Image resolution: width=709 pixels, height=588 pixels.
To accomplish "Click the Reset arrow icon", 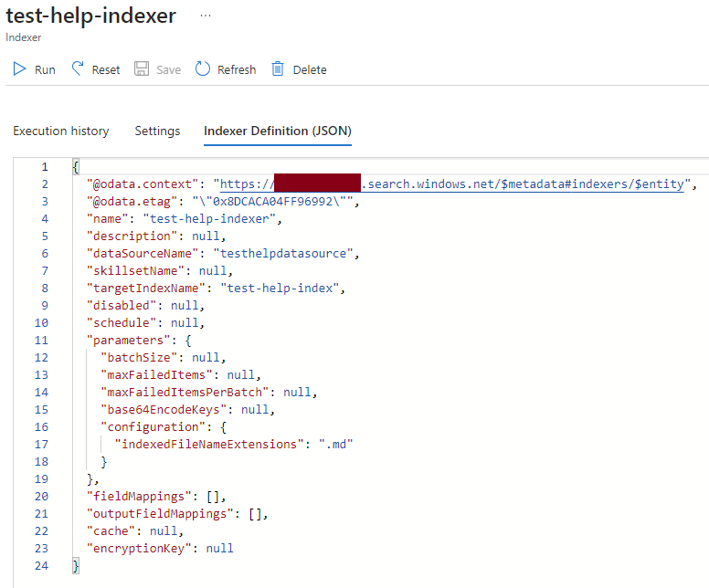I will (78, 68).
